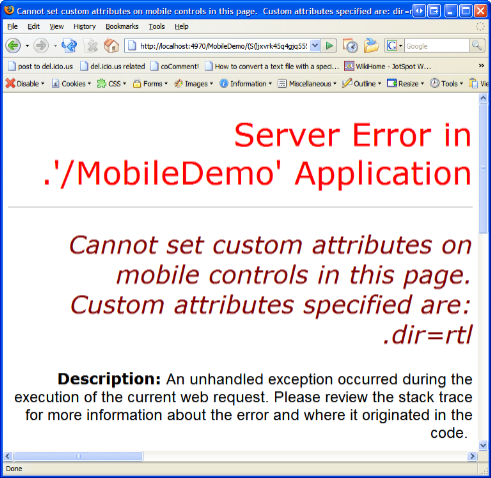
Task: Click the vertical scrollbar down arrow
Action: tap(483, 445)
